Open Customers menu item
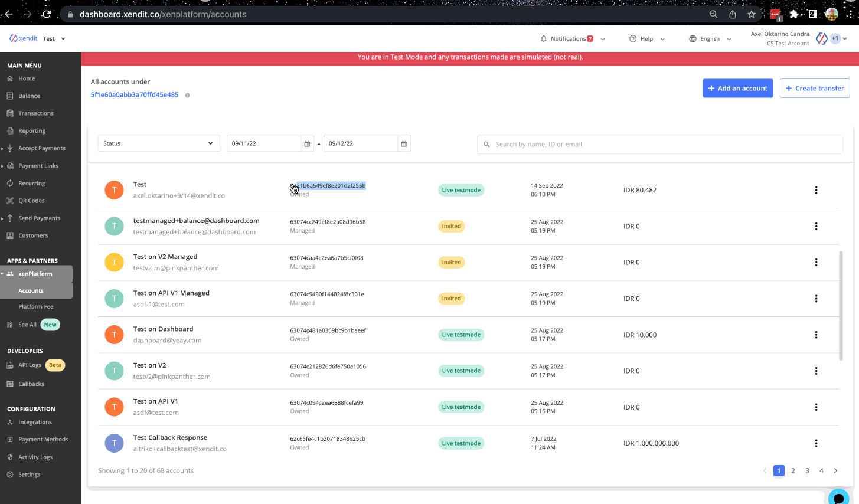859x504 pixels. tap(33, 235)
